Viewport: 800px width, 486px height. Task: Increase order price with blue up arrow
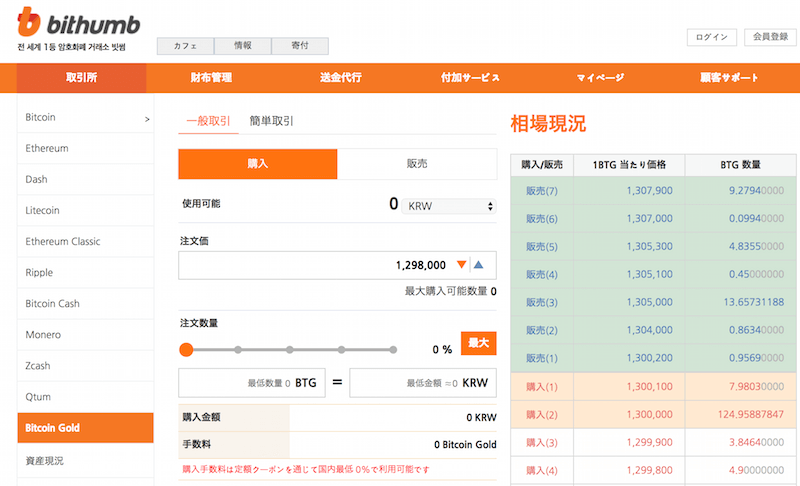pyautogui.click(x=478, y=265)
